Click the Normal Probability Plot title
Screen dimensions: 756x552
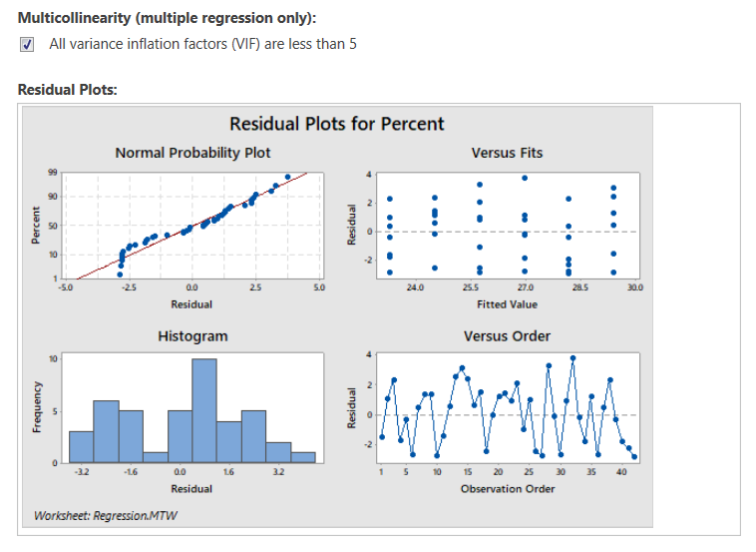point(192,153)
